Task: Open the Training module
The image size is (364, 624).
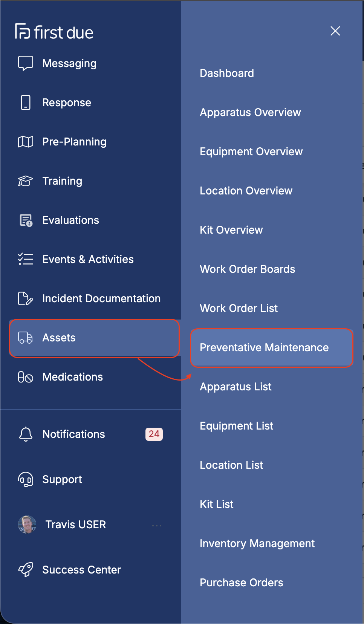Action: 62,181
